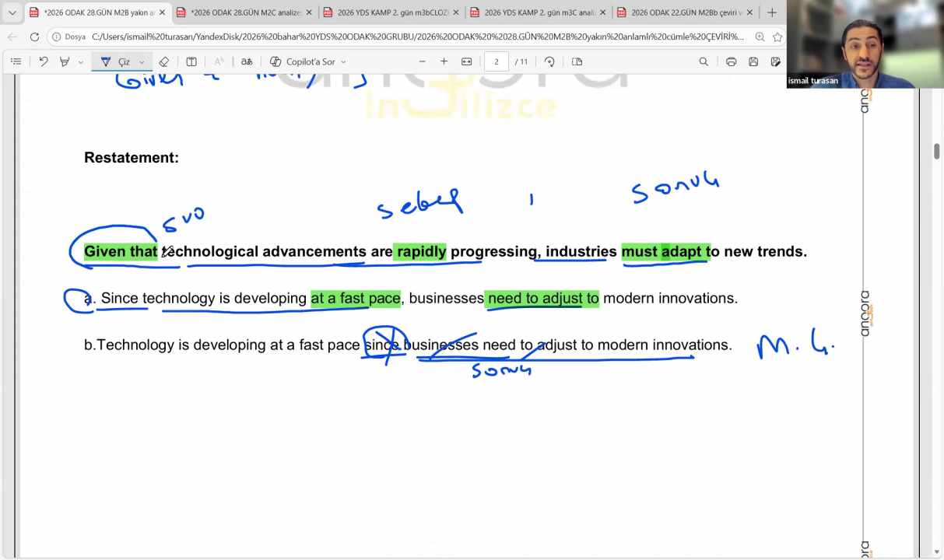
Task: Select the Eraser tool
Action: pyautogui.click(x=163, y=61)
